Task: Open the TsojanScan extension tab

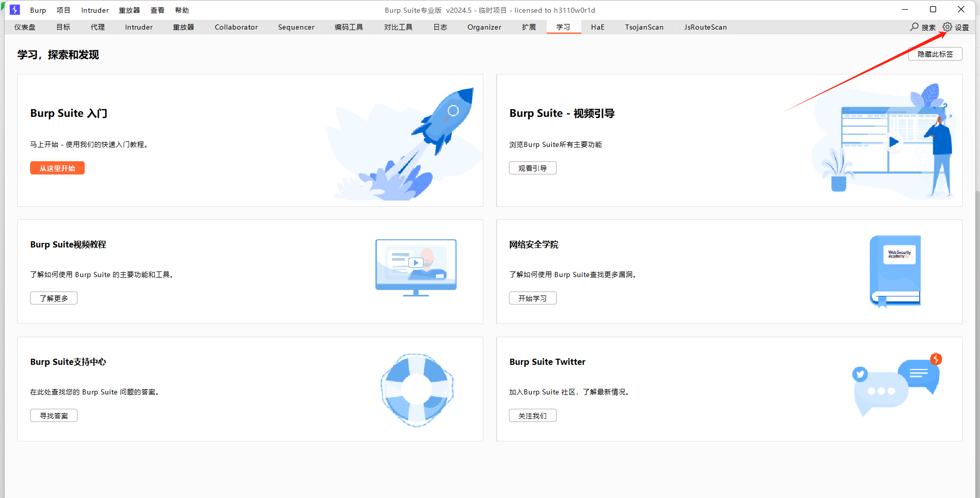Action: coord(644,27)
